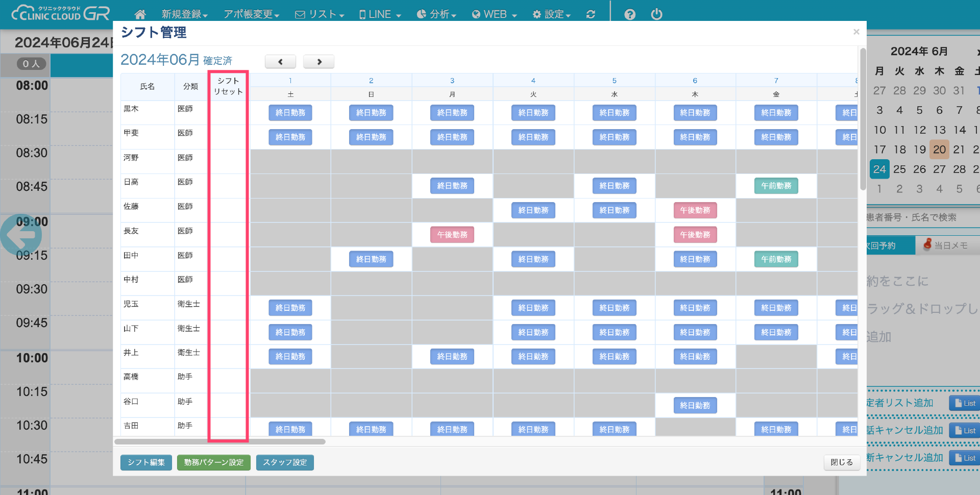The image size is (980, 495).
Task: Click the 勤務パターン設定 button
Action: [214, 462]
